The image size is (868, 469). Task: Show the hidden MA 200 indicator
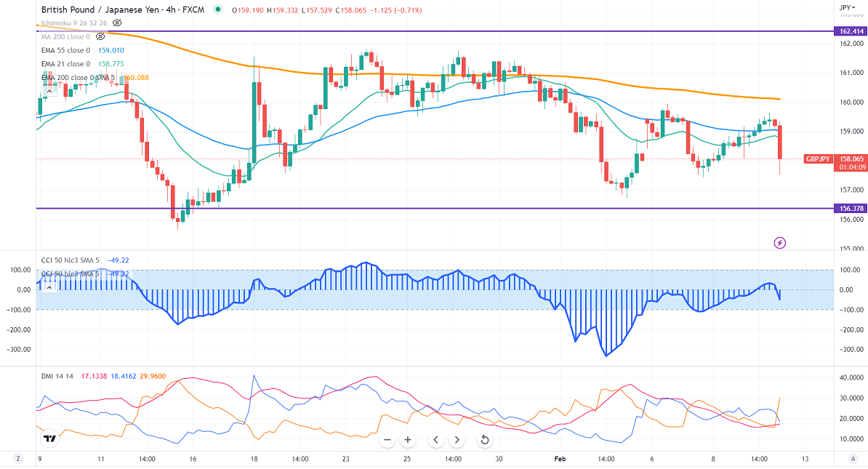pyautogui.click(x=100, y=36)
